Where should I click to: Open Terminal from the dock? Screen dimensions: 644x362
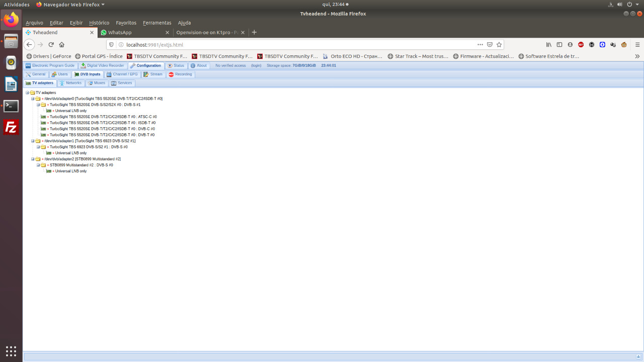click(11, 106)
